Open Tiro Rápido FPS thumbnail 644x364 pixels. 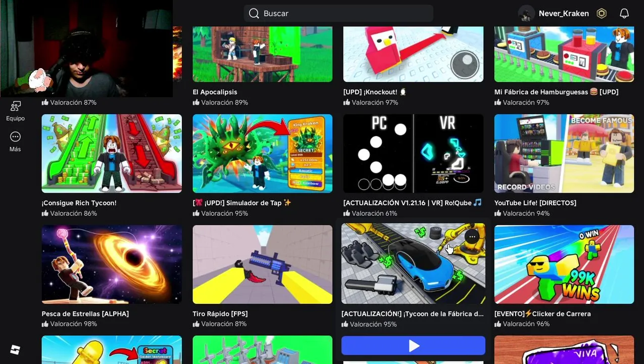pyautogui.click(x=262, y=264)
